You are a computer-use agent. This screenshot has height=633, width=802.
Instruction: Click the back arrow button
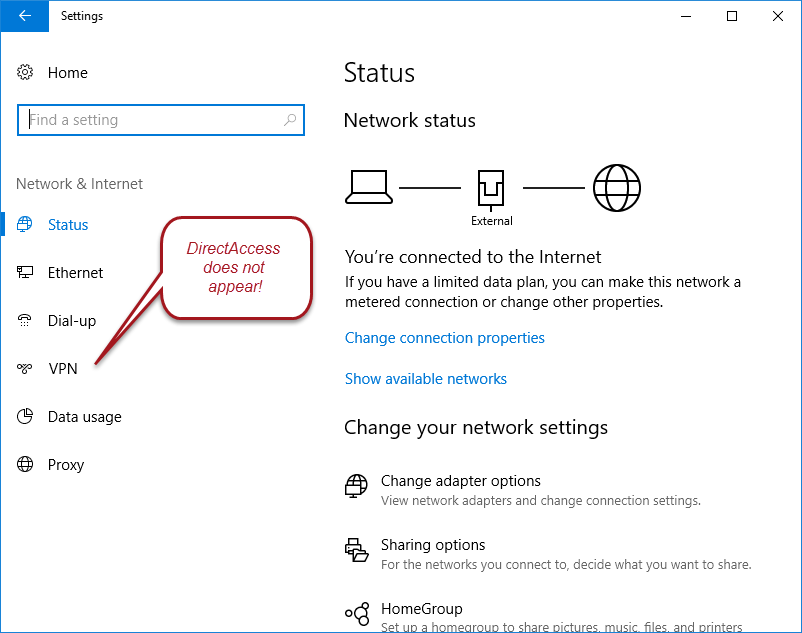[24, 16]
